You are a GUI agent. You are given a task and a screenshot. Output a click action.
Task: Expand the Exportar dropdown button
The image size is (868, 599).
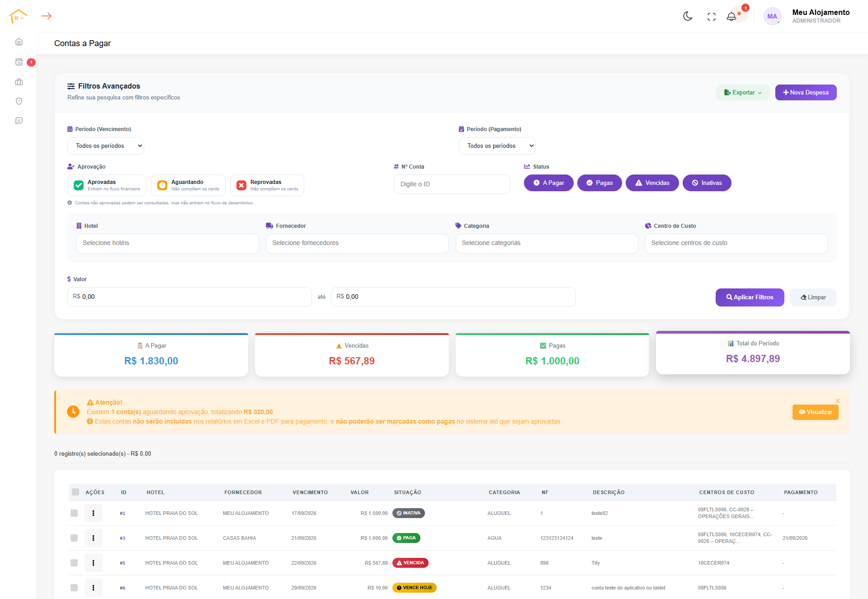743,92
